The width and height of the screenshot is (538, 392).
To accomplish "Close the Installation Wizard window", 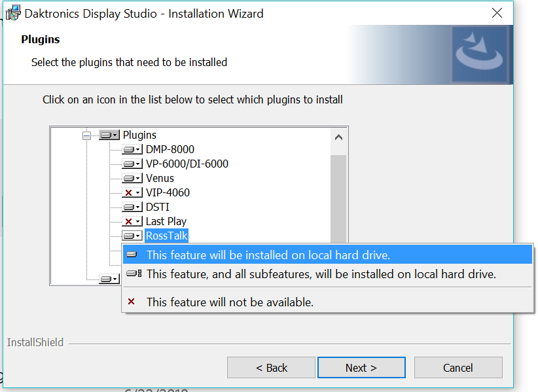I will 497,13.
